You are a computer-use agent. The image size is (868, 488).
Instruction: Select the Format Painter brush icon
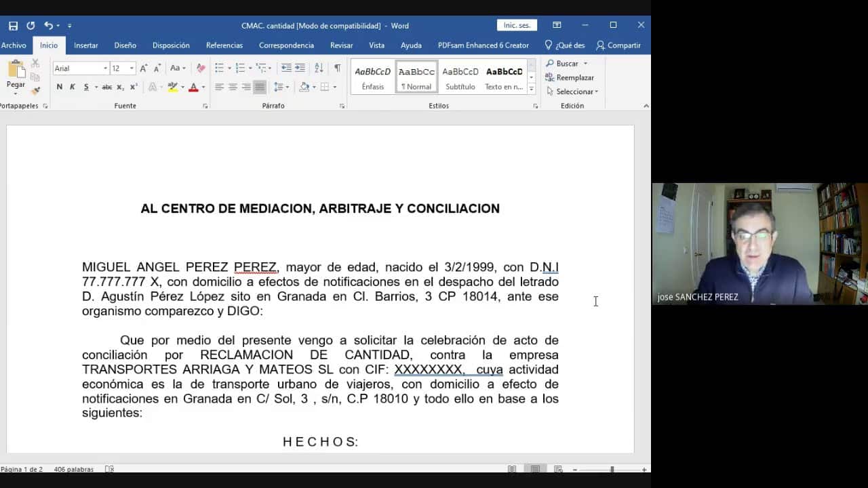click(x=35, y=90)
